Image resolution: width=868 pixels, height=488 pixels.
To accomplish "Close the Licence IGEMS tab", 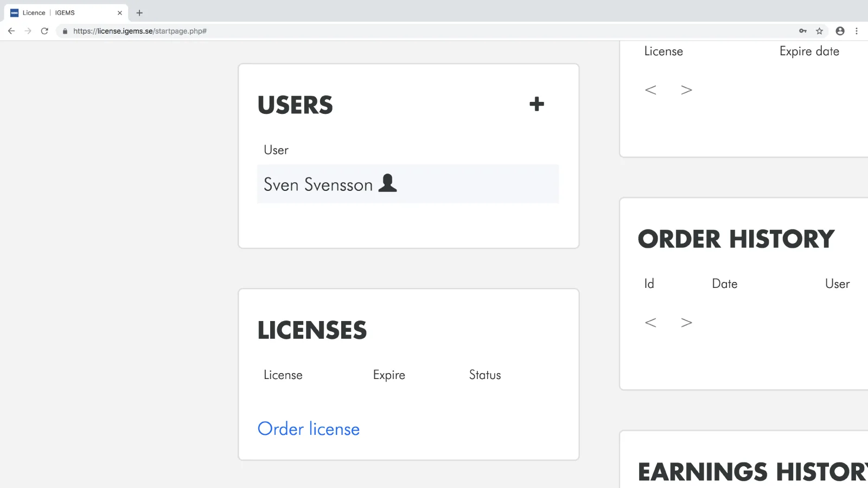I will point(120,12).
